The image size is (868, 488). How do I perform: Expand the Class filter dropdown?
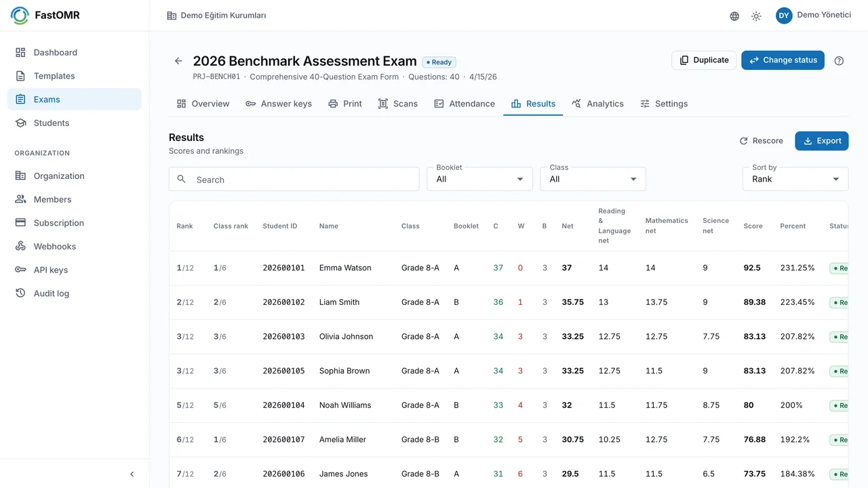tap(593, 179)
